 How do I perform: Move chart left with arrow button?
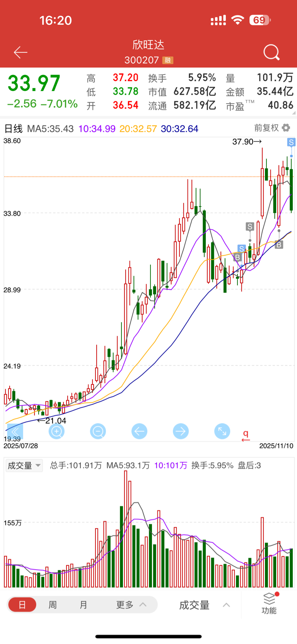click(x=139, y=431)
